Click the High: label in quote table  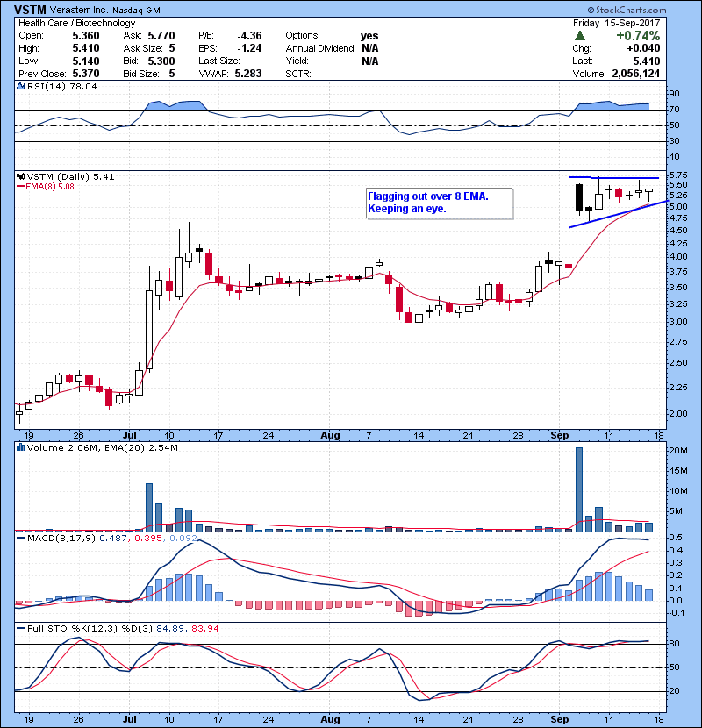29,48
